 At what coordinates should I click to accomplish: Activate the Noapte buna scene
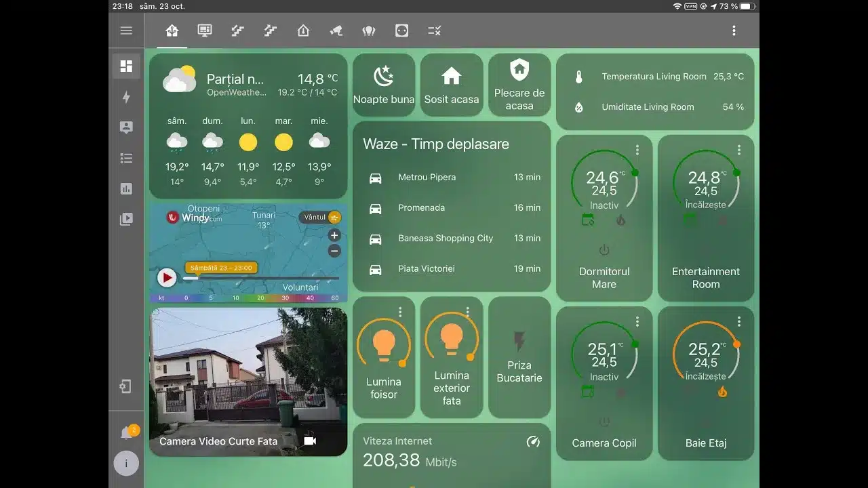(384, 85)
